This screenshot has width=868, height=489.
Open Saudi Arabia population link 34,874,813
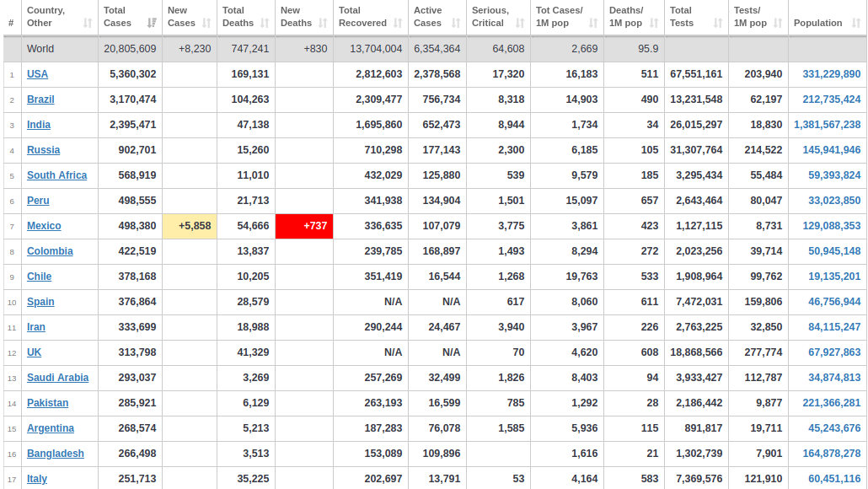(x=834, y=378)
